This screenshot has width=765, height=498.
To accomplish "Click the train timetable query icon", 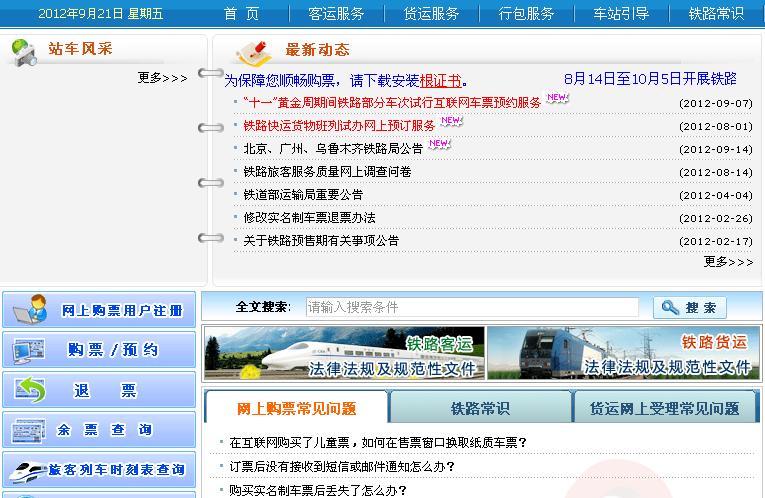I will pos(25,469).
